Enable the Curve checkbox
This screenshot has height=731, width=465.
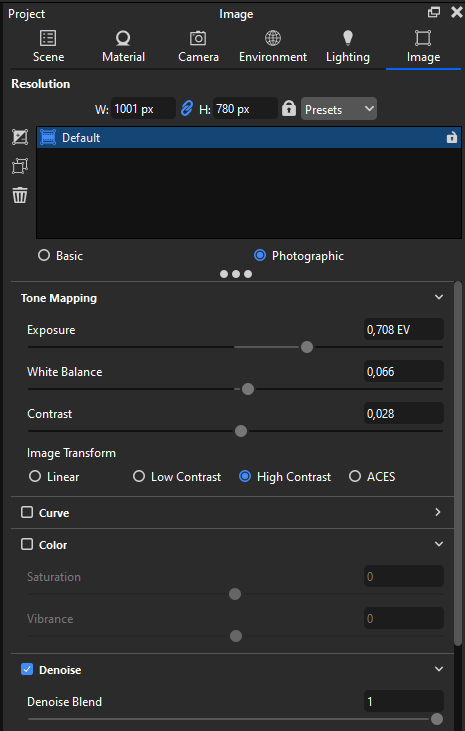pyautogui.click(x=27, y=512)
